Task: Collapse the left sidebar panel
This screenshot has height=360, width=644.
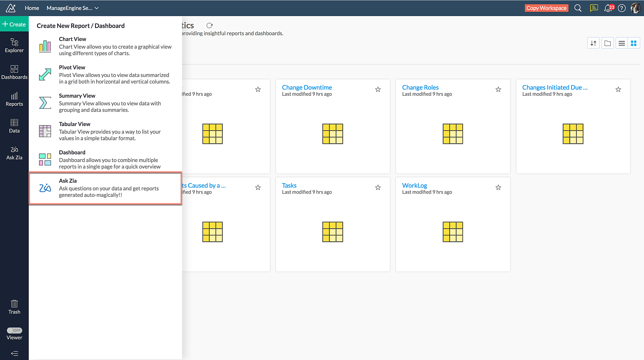Action: (14, 353)
